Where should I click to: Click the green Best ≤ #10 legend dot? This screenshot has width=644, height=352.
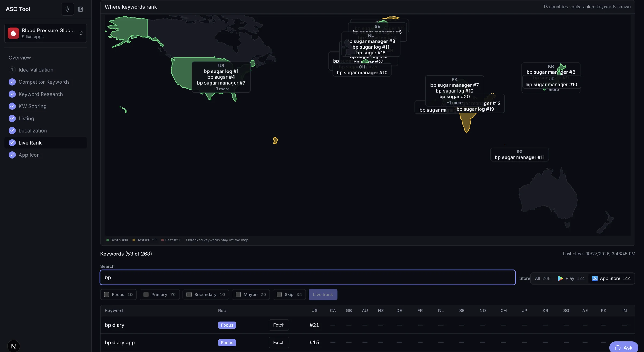coord(108,240)
